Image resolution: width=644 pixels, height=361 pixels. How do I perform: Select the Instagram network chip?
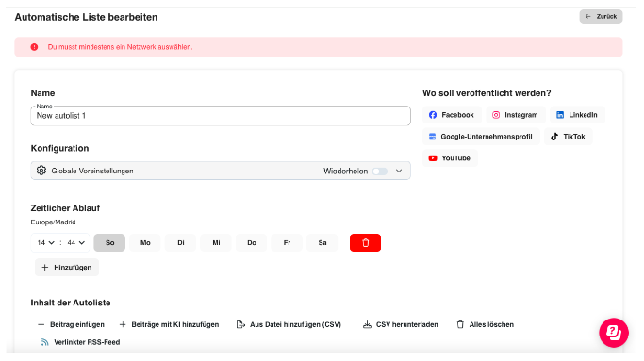tap(515, 115)
